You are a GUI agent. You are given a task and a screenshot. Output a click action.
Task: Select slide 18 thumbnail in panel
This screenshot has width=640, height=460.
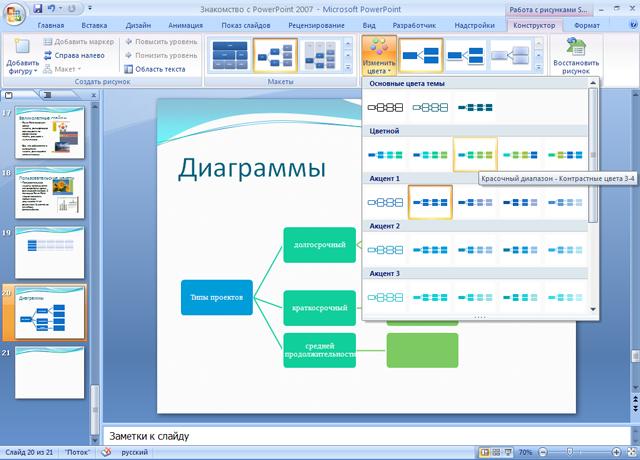(49, 193)
